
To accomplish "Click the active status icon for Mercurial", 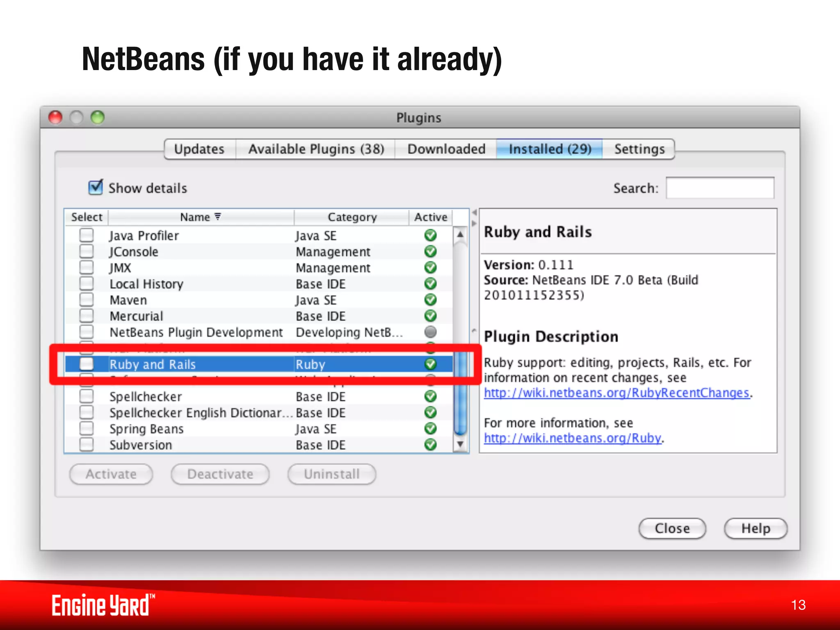I will click(430, 316).
